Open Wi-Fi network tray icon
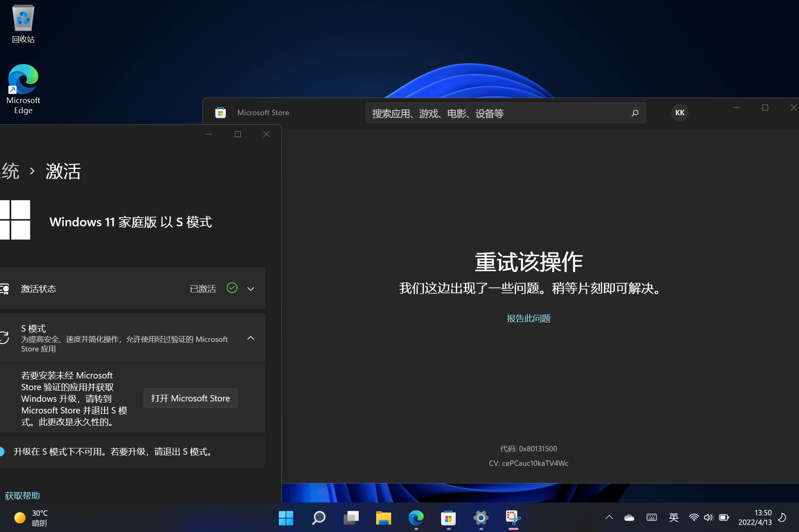This screenshot has height=532, width=799. click(694, 517)
